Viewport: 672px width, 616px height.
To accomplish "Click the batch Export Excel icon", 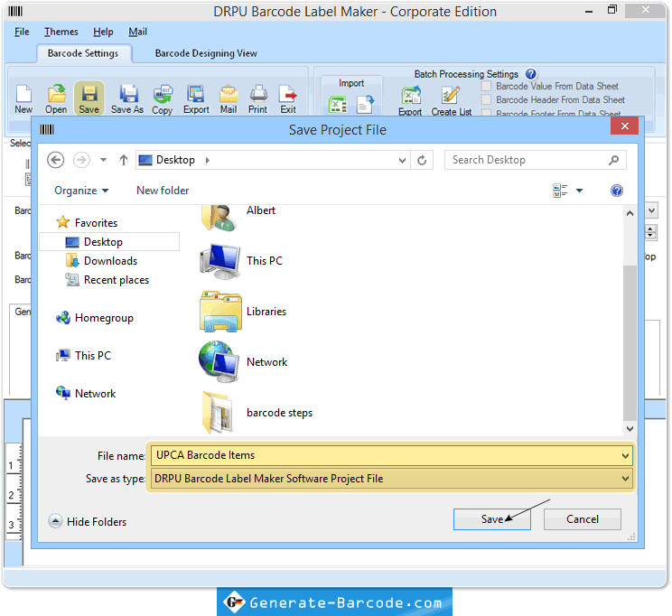I will [410, 101].
